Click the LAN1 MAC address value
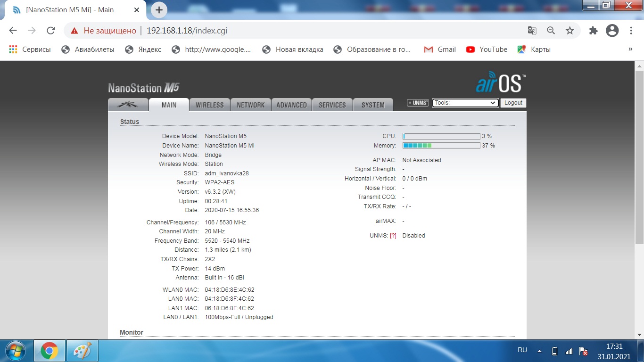The height and width of the screenshot is (362, 644). click(229, 308)
